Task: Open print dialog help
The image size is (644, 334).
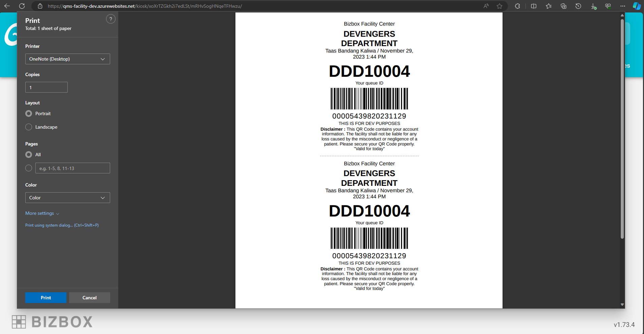Action: 111,19
